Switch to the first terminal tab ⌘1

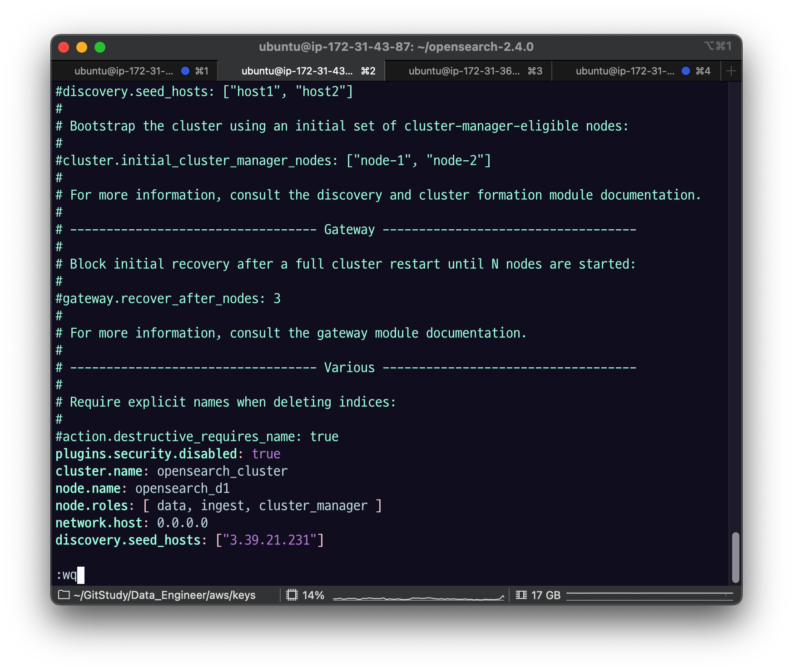pyautogui.click(x=135, y=71)
